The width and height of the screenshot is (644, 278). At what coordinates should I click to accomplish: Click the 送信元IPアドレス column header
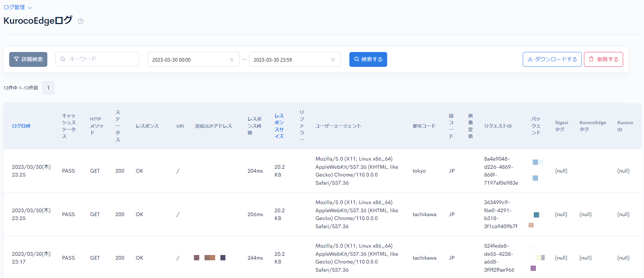[213, 126]
